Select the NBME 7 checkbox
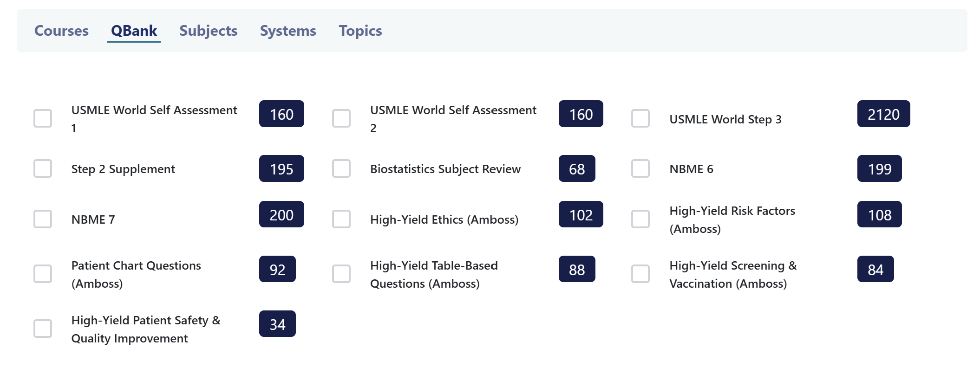Viewport: 980px width, 387px height. (43, 219)
